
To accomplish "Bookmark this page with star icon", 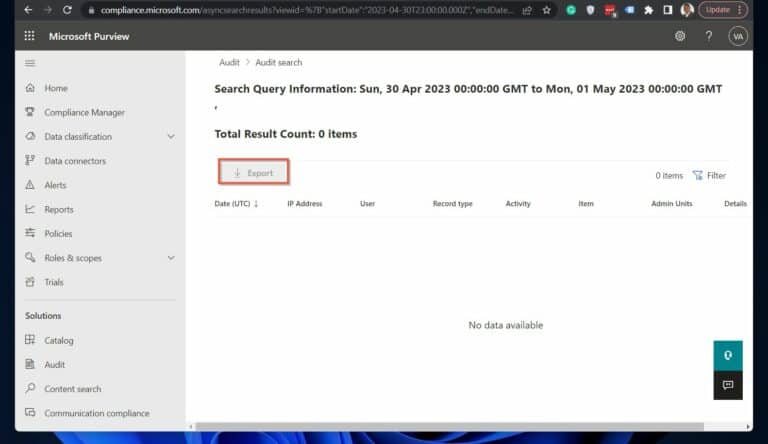I will (x=547, y=10).
